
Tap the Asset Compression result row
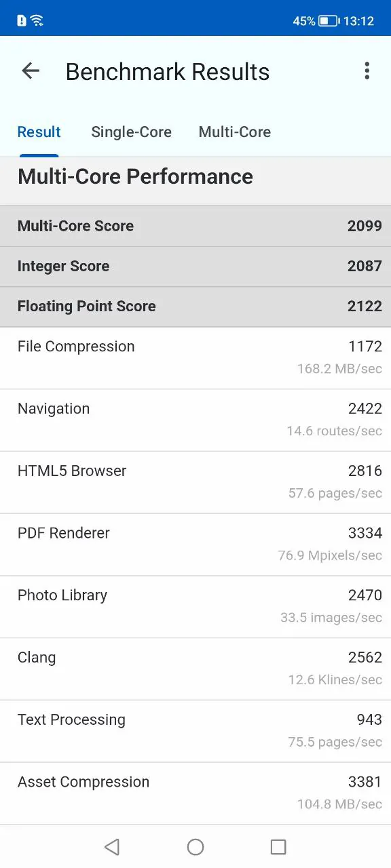pyautogui.click(x=195, y=793)
